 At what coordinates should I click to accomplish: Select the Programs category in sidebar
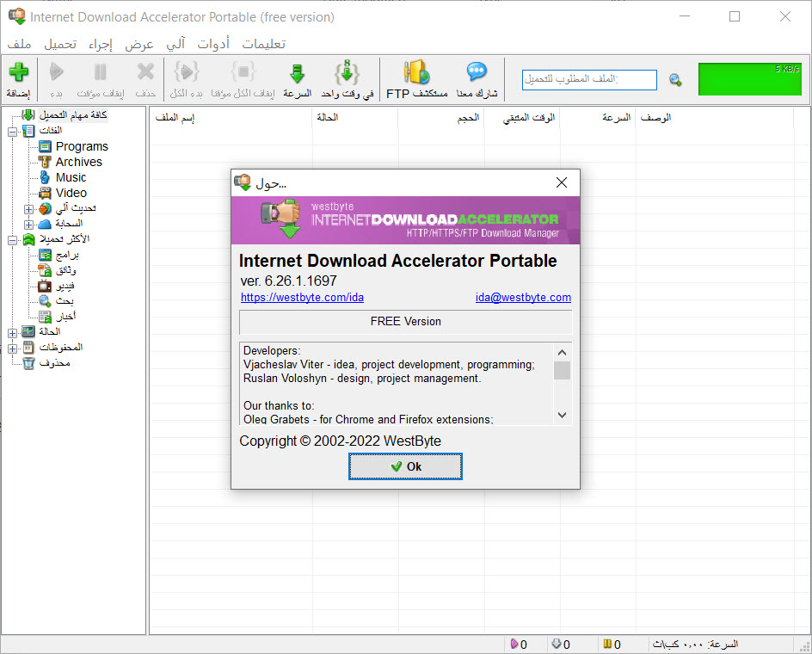point(81,146)
